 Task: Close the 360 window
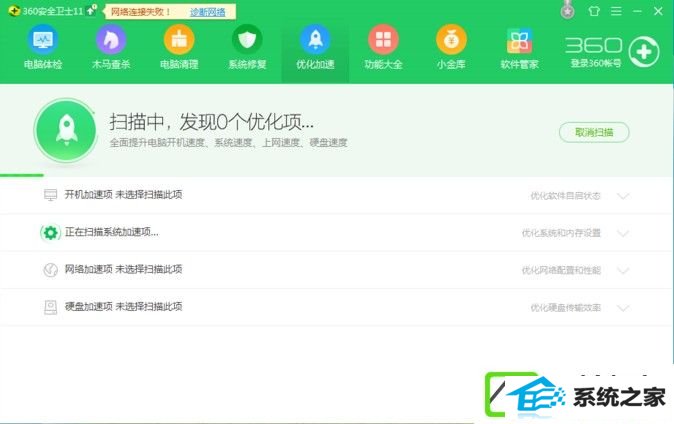tap(658, 11)
